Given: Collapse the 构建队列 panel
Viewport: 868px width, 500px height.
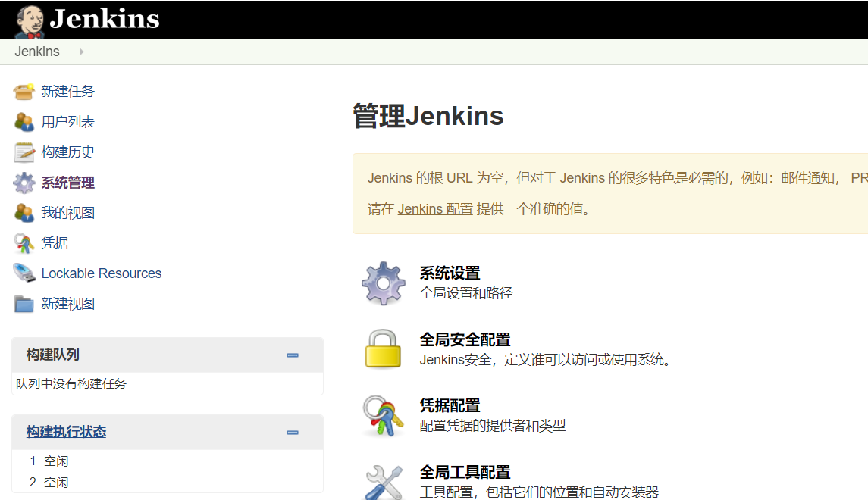Looking at the screenshot, I should tap(293, 355).
